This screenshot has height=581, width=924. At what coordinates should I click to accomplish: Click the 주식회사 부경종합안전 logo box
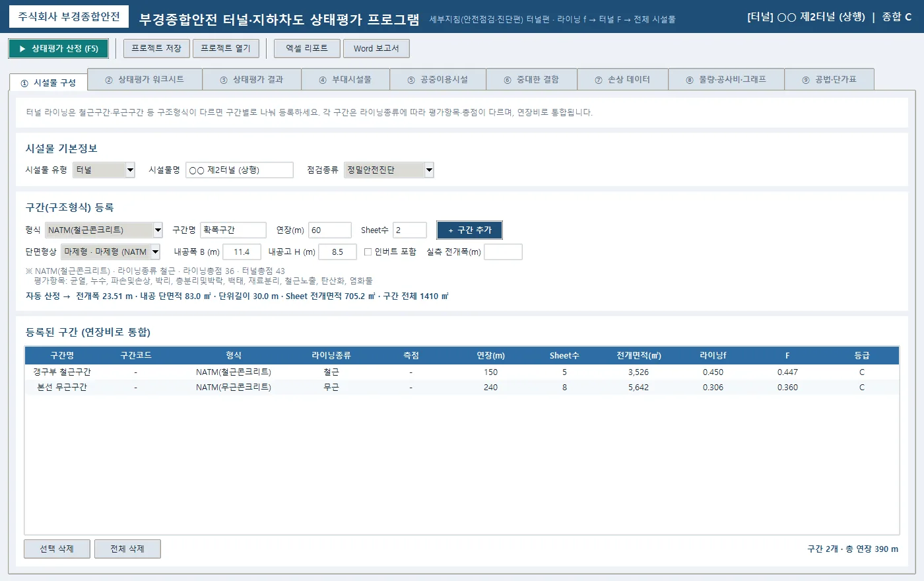(x=69, y=17)
